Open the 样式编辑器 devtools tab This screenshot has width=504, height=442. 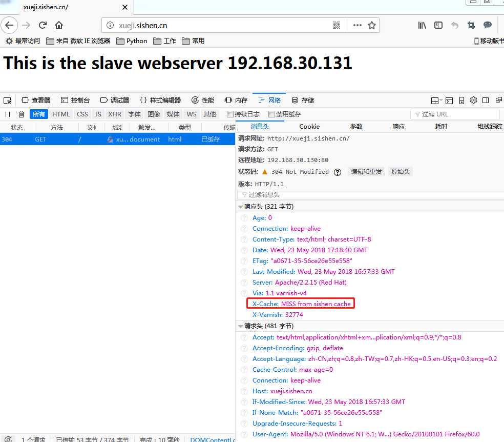tap(161, 101)
